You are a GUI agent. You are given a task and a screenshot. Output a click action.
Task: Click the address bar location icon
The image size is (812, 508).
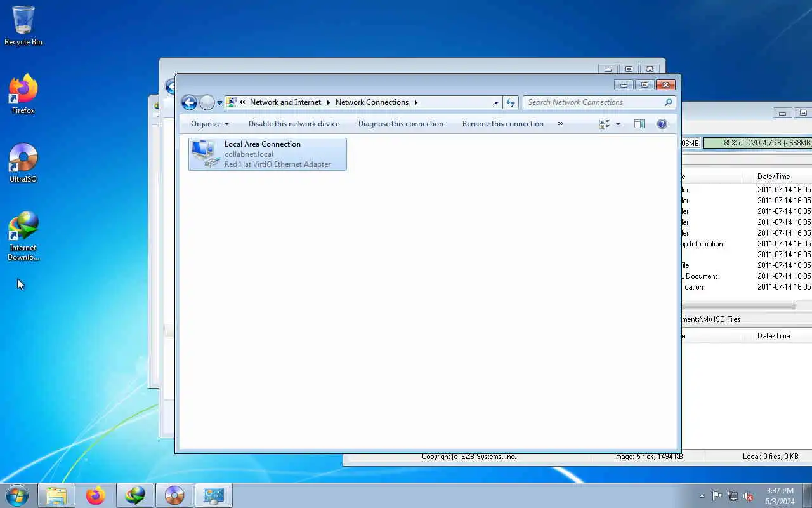coord(232,102)
